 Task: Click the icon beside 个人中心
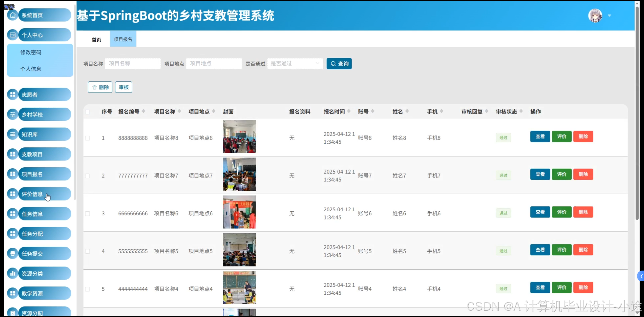tap(12, 35)
